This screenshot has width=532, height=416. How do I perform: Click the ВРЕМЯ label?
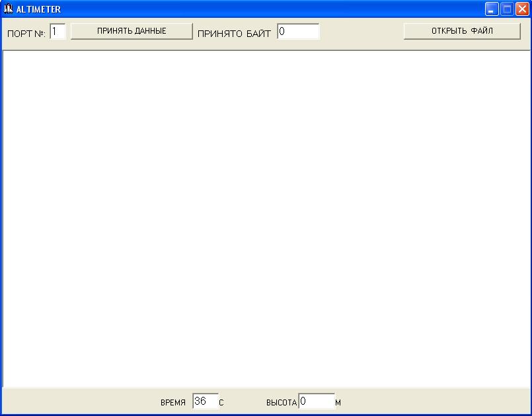click(x=173, y=403)
